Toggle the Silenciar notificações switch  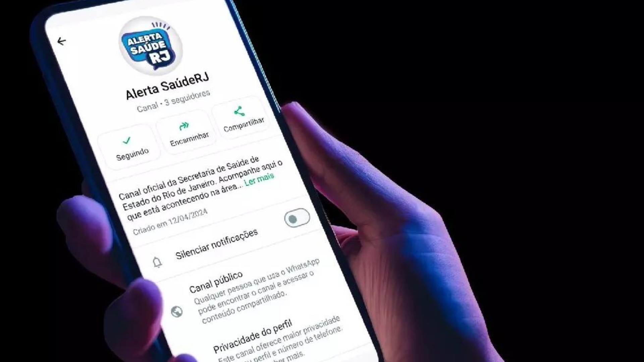[297, 218]
